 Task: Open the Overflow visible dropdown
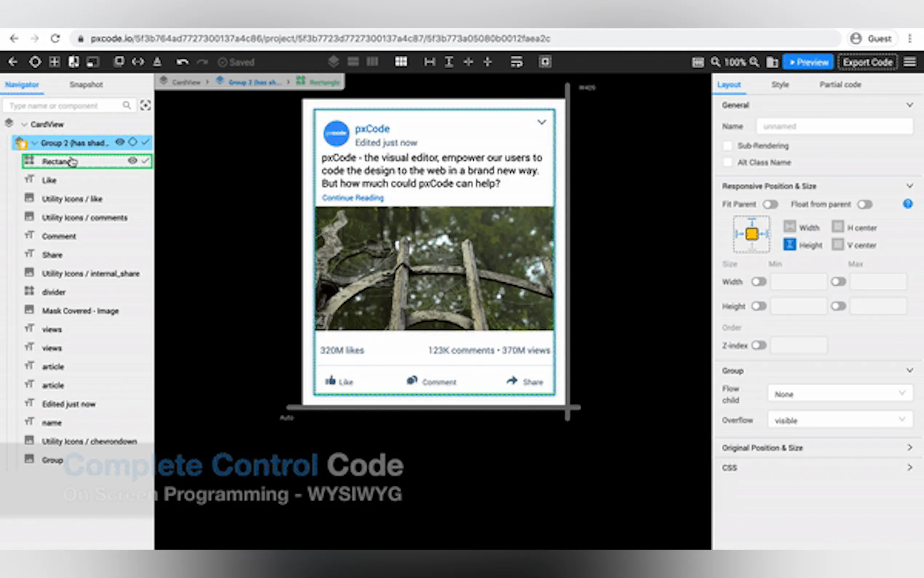(x=840, y=420)
